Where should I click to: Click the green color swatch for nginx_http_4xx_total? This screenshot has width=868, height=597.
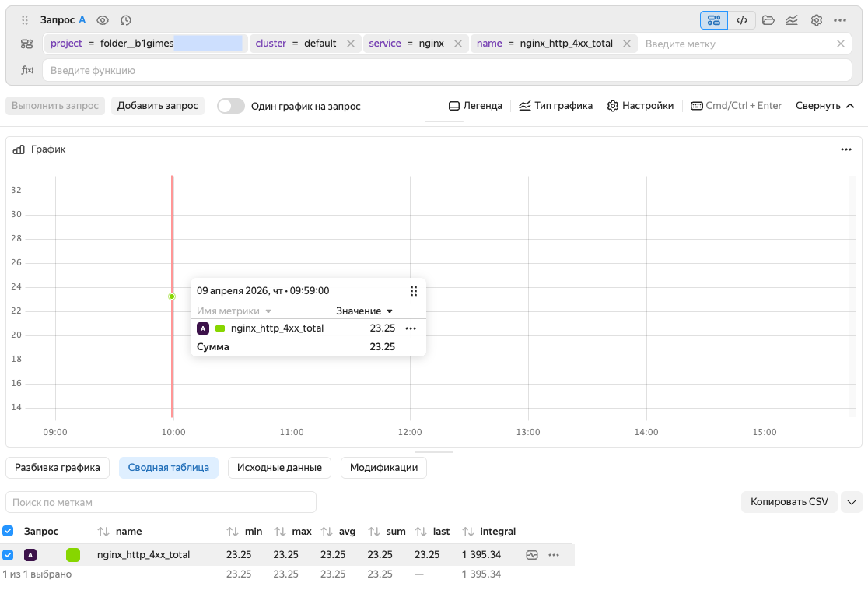[x=73, y=555]
